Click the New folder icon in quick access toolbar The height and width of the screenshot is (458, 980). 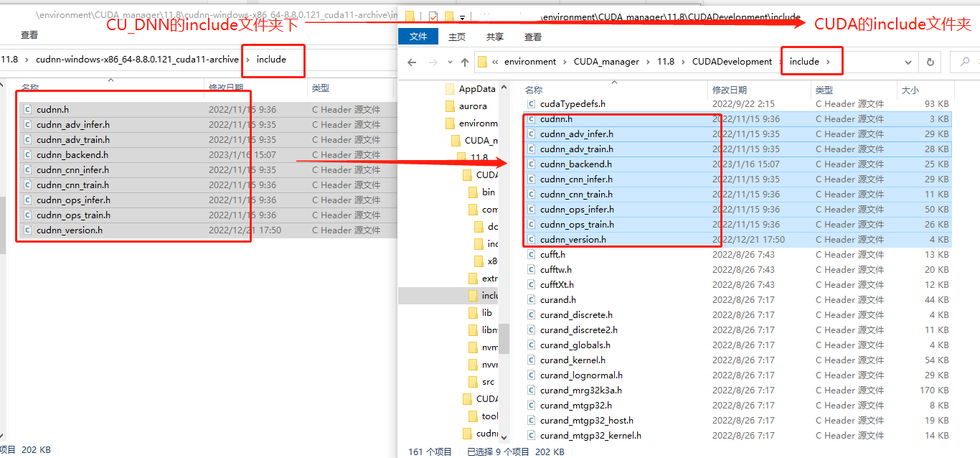[448, 16]
